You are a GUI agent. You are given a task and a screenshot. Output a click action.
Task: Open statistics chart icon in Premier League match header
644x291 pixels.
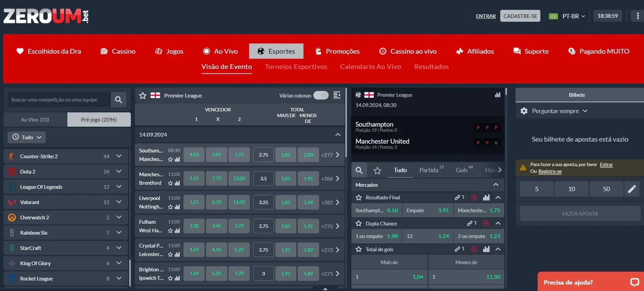[x=498, y=95]
